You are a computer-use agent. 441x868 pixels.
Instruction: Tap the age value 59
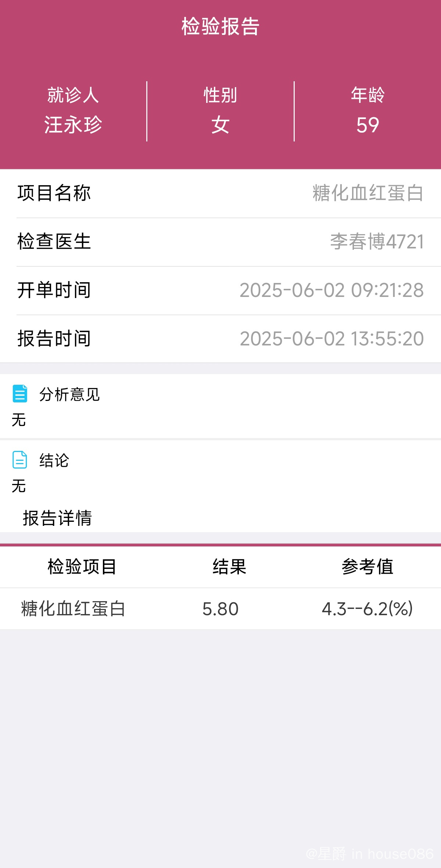tap(367, 125)
